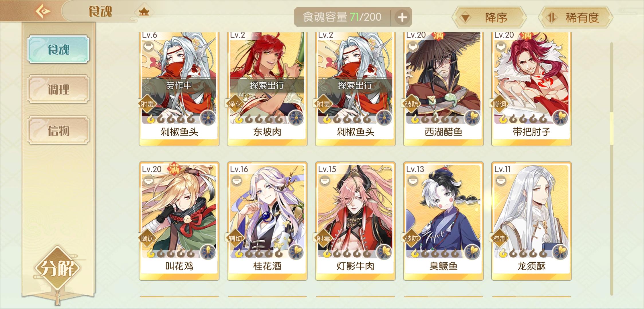Open the pavilion home icon
The image size is (644, 309).
[x=144, y=12]
